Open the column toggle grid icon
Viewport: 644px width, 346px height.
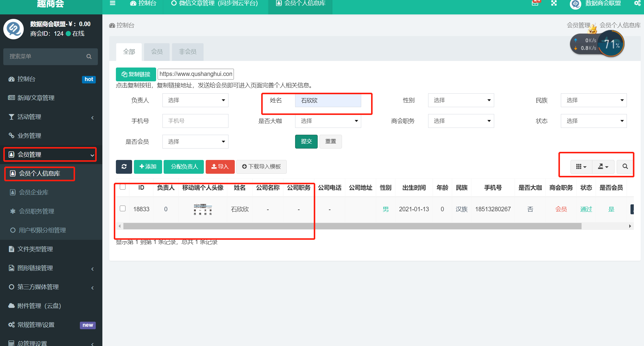[581, 167]
